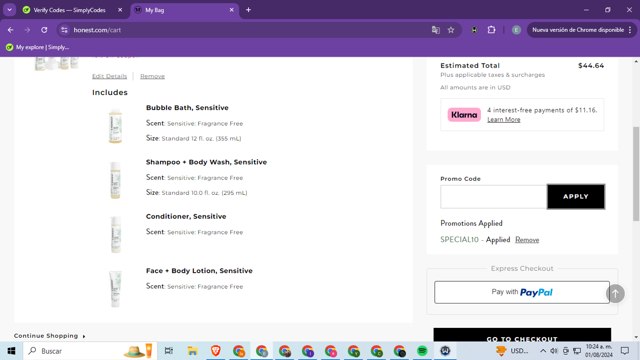
Task: Click the USD currency widget in the taskbar
Action: tap(513, 351)
